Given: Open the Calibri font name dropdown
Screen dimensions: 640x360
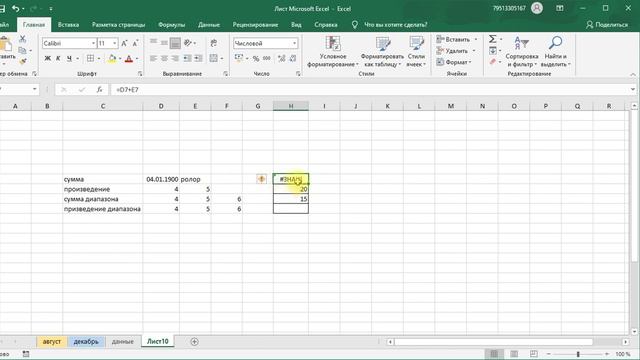Looking at the screenshot, I should pos(93,43).
